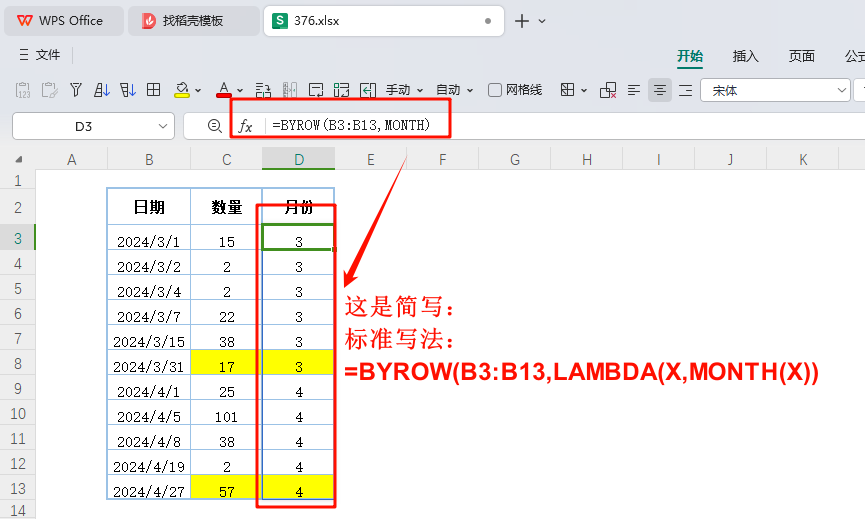Click the merge cells icon with green corners
The height and width of the screenshot is (519, 865).
pos(341,90)
